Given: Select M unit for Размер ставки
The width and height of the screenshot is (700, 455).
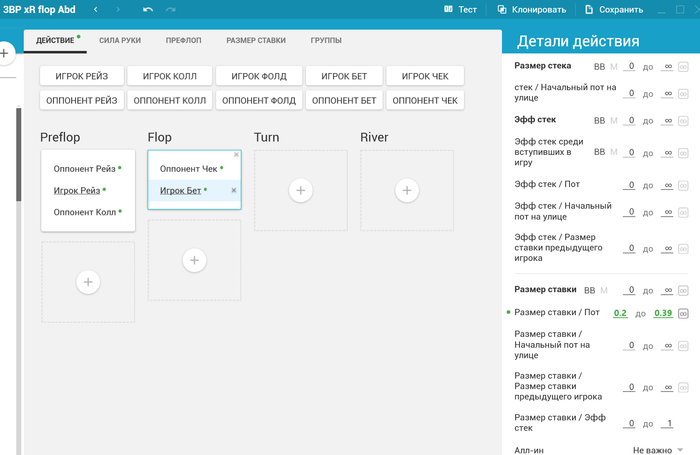Looking at the screenshot, I should coord(604,291).
